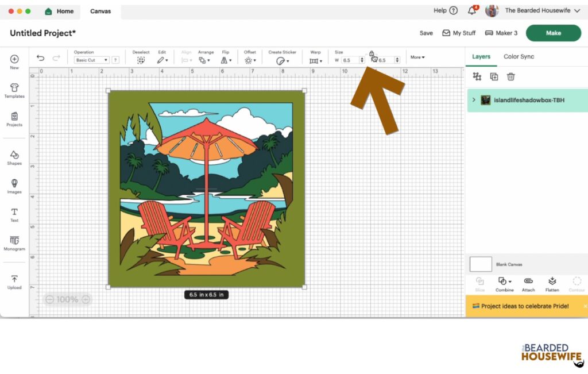Click Flatten in the layers panel
Screen dimensions: 588x374
[x=552, y=284]
